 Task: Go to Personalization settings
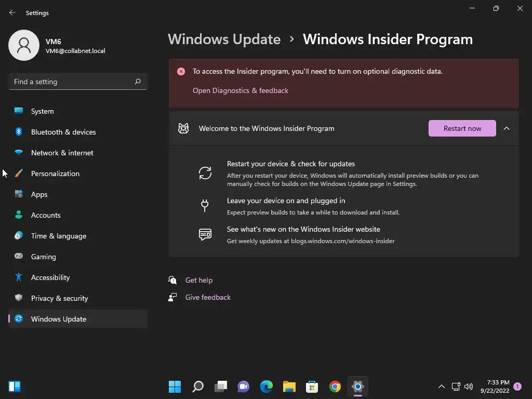coord(78,174)
